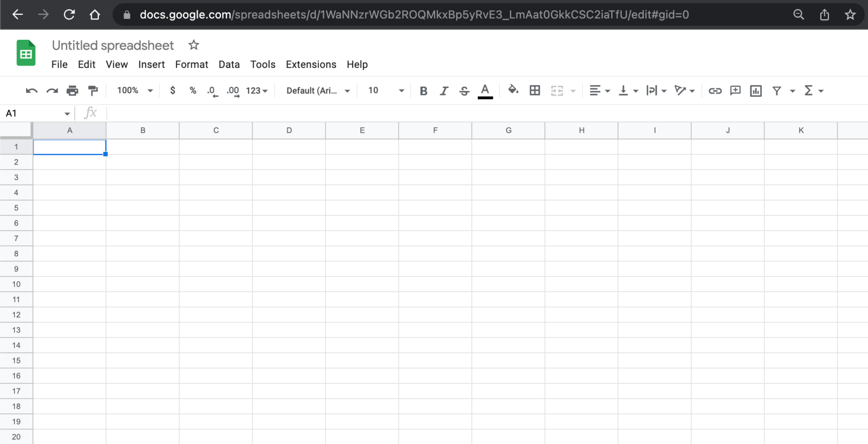This screenshot has width=868, height=444.
Task: Click the undo arrow icon
Action: click(x=31, y=91)
